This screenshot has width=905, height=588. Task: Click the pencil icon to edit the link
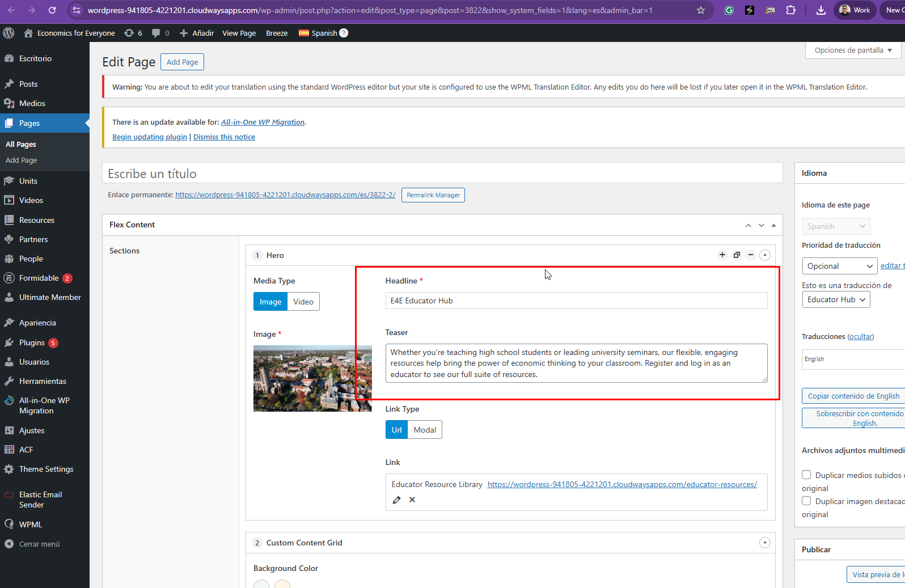396,500
